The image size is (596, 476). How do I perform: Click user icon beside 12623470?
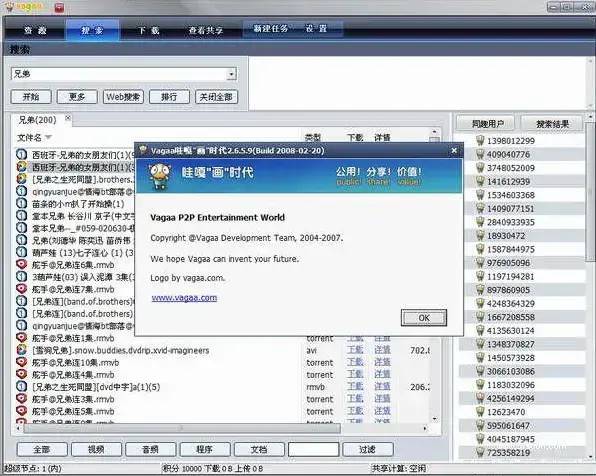[x=480, y=412]
